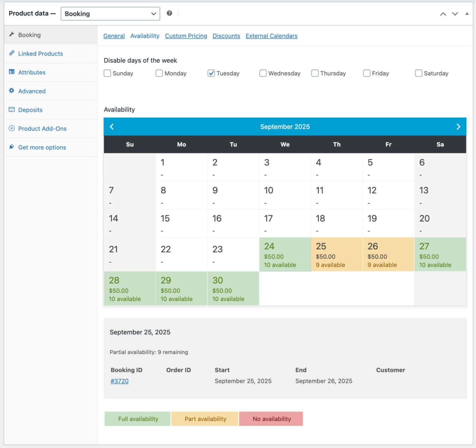The height and width of the screenshot is (448, 476).
Task: Click the move panel down arrow
Action: (455, 14)
